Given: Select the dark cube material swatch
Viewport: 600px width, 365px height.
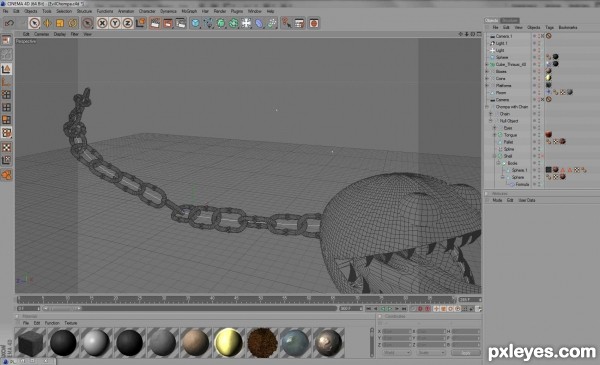Looking at the screenshot, I should tap(30, 343).
